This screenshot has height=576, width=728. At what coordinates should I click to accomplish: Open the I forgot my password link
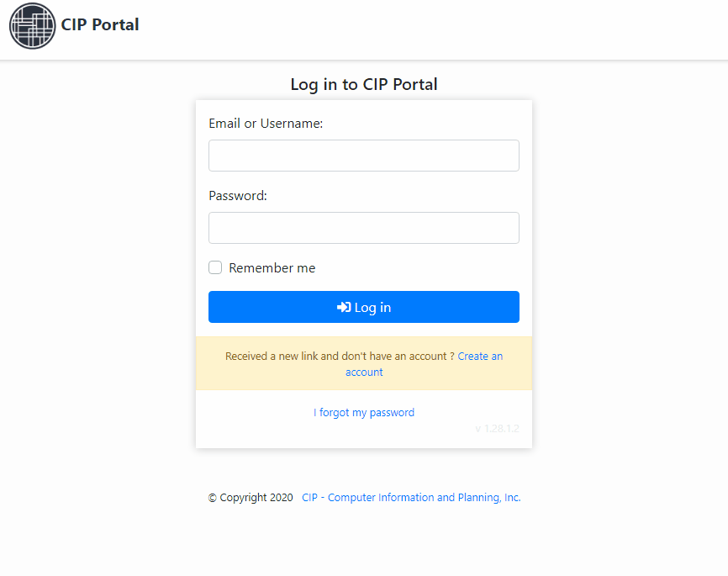pos(363,413)
